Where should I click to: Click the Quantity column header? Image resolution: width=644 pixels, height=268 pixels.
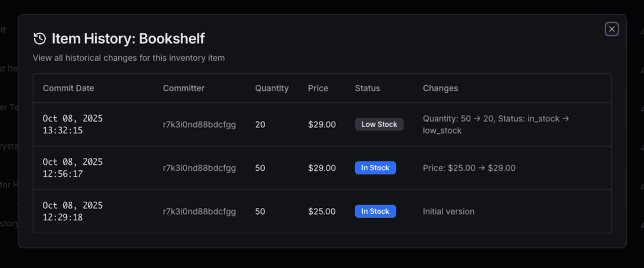(272, 88)
